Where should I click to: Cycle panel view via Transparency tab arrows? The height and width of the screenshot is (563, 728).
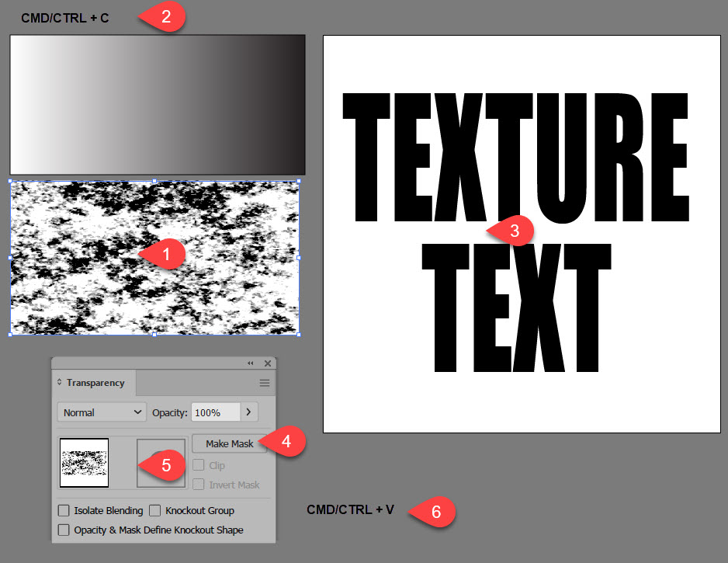pyautogui.click(x=60, y=382)
